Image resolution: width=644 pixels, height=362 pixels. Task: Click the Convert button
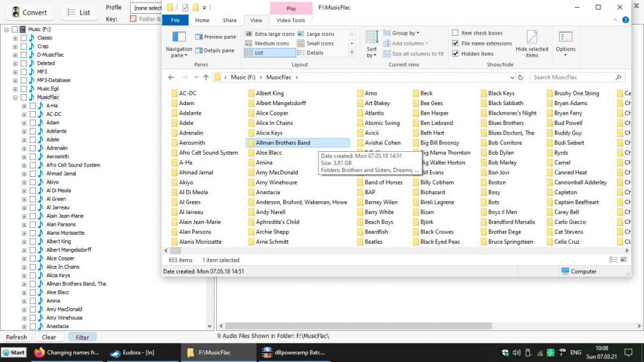(x=29, y=13)
